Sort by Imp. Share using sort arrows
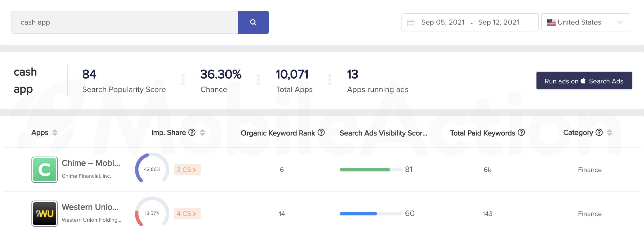Image resolution: width=644 pixels, height=234 pixels. pos(202,133)
